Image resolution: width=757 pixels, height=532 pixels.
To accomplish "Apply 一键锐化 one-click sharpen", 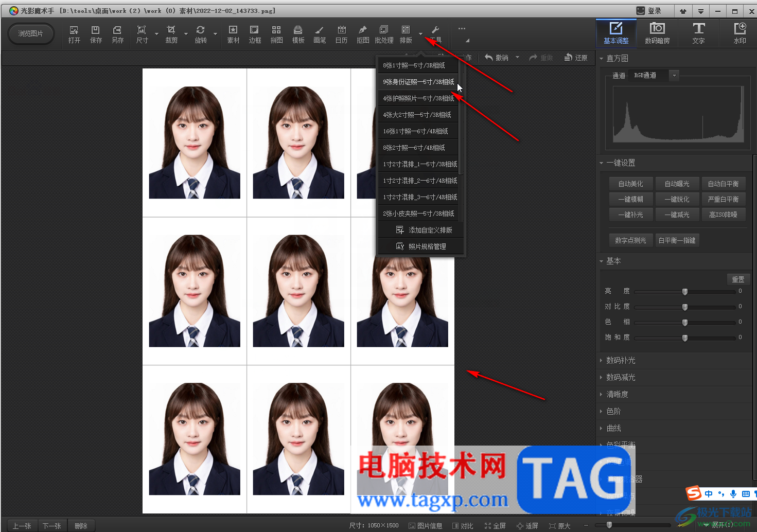I will tap(677, 199).
